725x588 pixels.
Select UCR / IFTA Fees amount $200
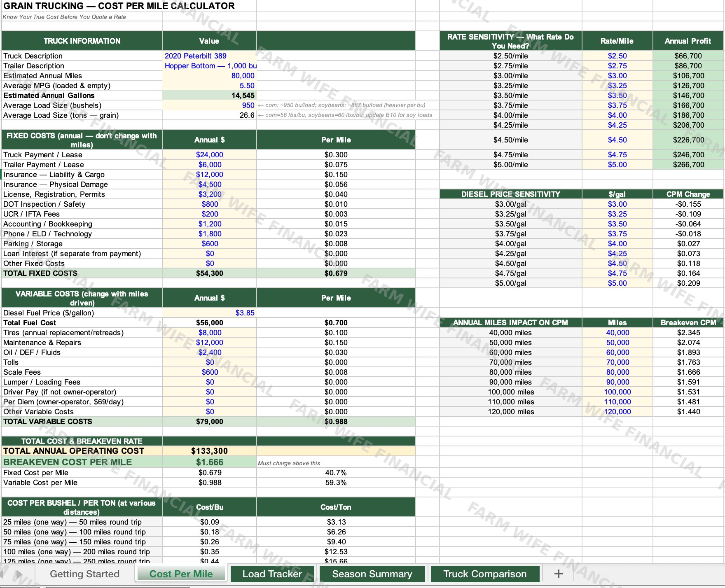coord(210,214)
